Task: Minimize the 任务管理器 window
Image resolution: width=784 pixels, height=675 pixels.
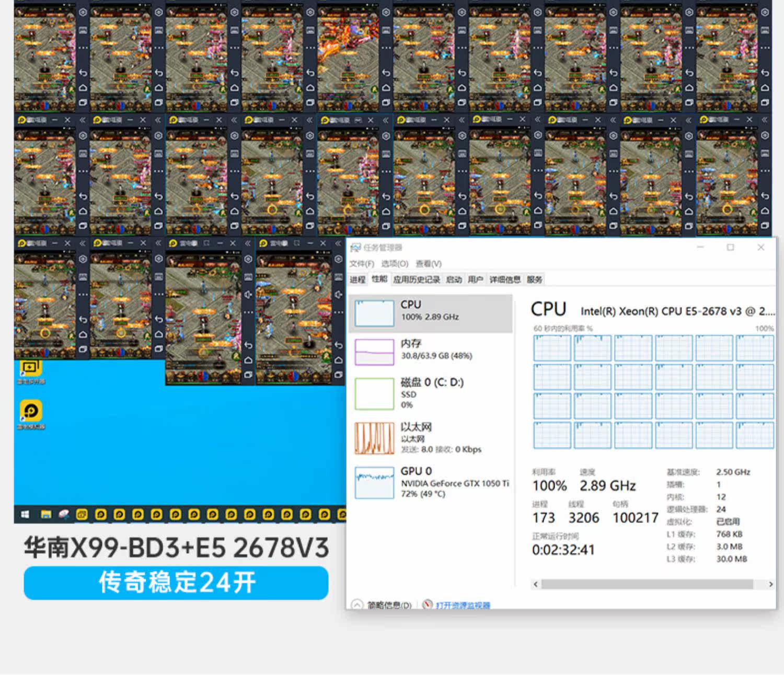Action: click(x=700, y=247)
